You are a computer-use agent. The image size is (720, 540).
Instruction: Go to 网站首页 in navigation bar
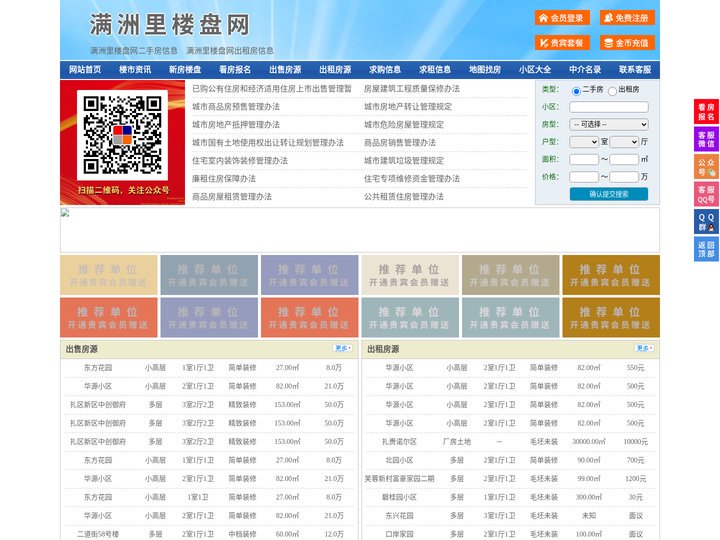[x=85, y=70]
